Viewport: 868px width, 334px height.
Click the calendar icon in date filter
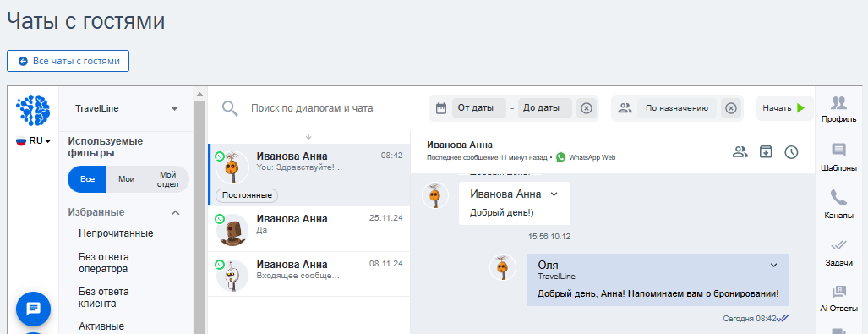(x=441, y=108)
